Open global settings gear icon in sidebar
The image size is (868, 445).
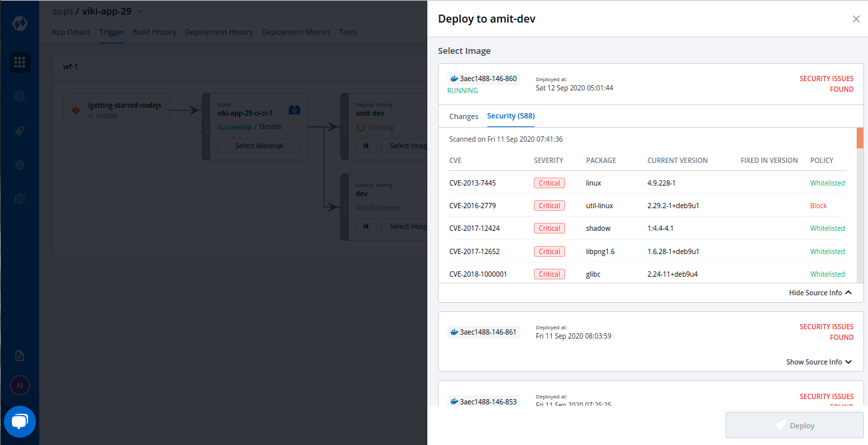[20, 198]
